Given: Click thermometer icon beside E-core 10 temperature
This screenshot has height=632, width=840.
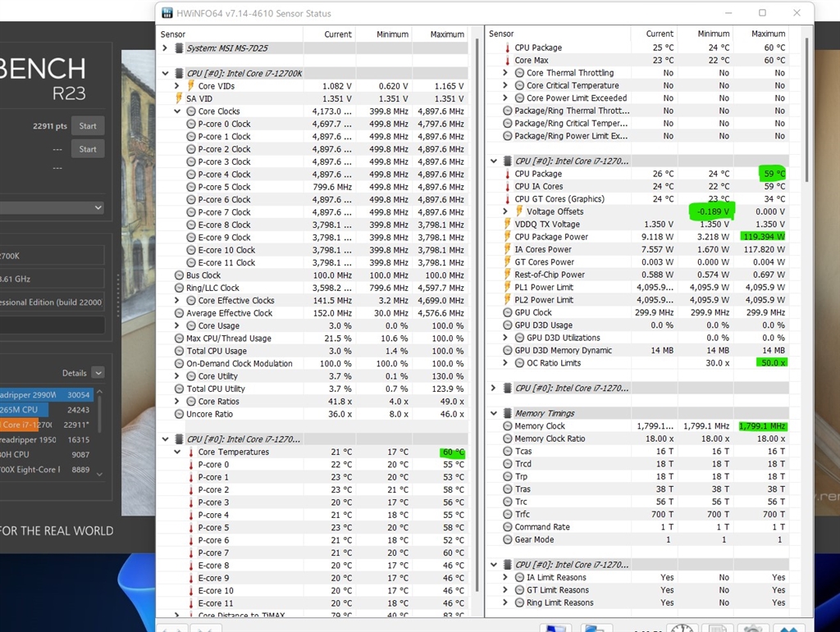Looking at the screenshot, I should pos(191,591).
